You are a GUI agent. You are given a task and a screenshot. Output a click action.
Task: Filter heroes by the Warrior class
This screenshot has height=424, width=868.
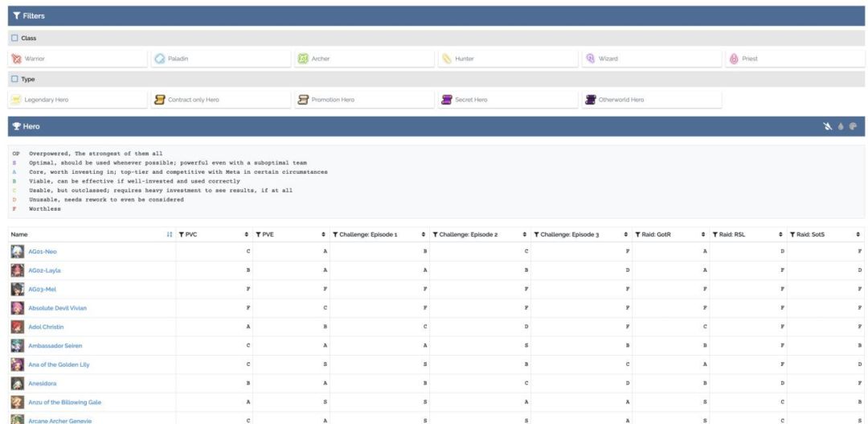click(78, 59)
